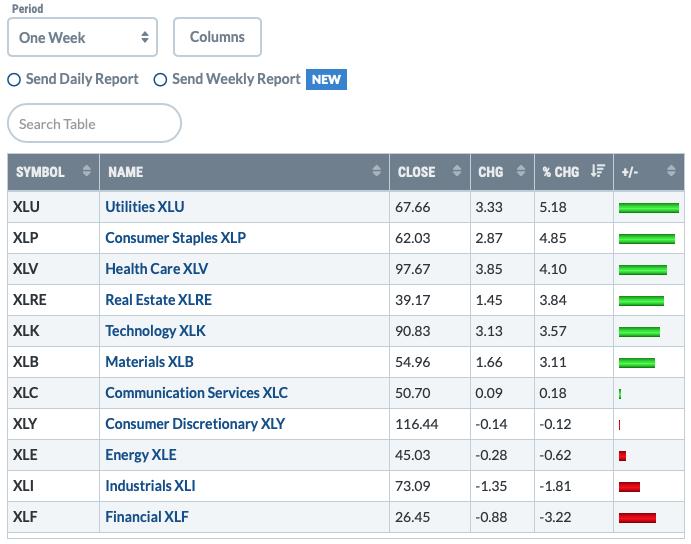Sort table by CHG column arrows
Viewport: 691px width, 544px height.
click(521, 171)
